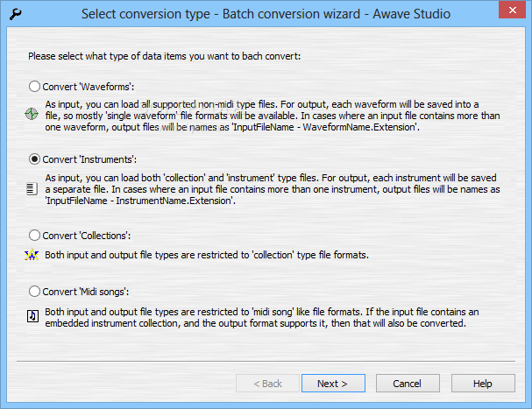Click the wrench icon in title bar
The image size is (532, 409).
15,14
